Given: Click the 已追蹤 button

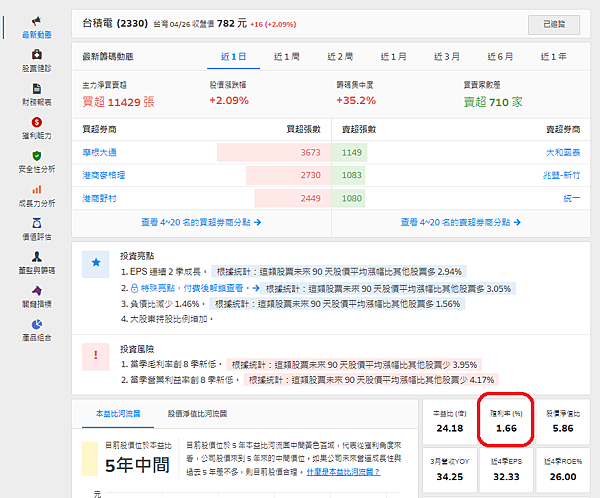Looking at the screenshot, I should [x=554, y=24].
